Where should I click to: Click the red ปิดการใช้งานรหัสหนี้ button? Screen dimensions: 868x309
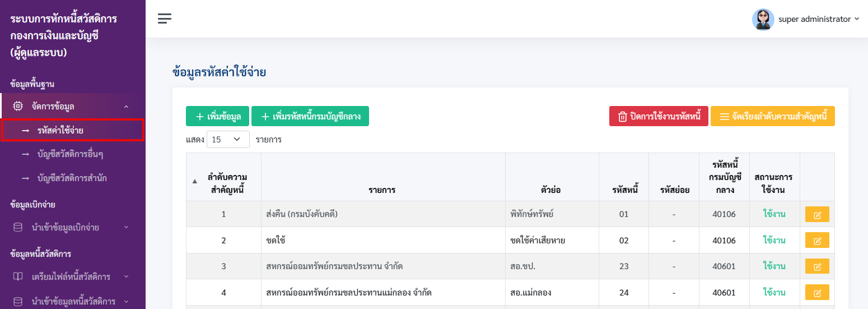coord(659,116)
